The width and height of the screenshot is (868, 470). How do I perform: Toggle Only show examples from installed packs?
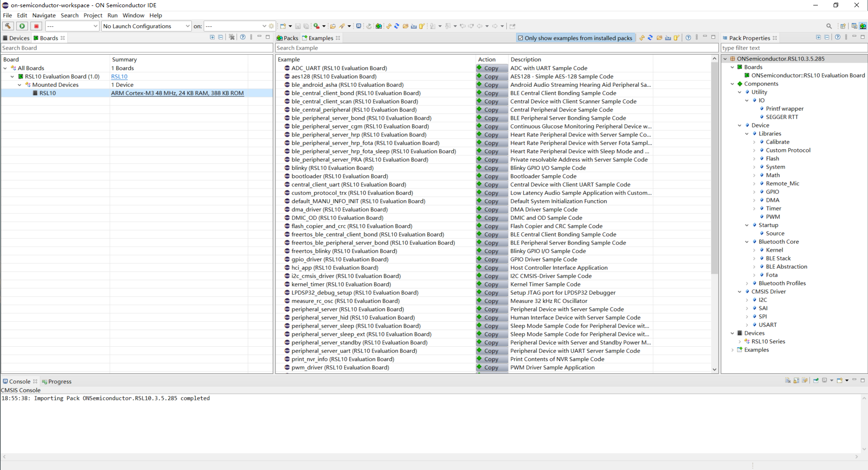coord(575,38)
